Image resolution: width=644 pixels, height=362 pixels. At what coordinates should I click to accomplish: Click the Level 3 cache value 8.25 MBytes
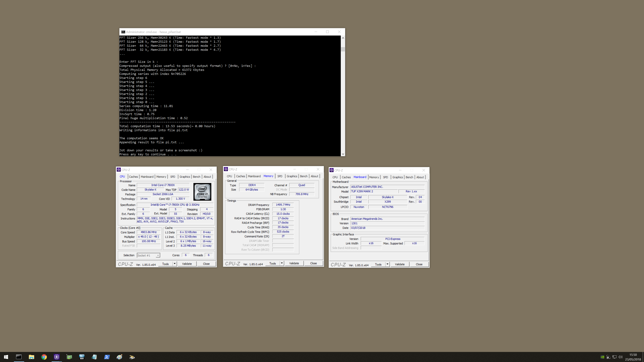click(188, 246)
